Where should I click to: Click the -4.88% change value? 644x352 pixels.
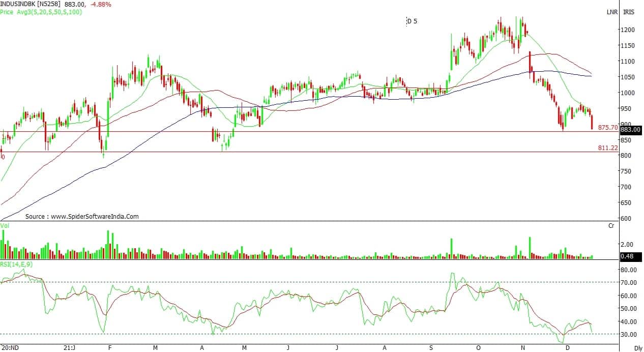(x=102, y=5)
